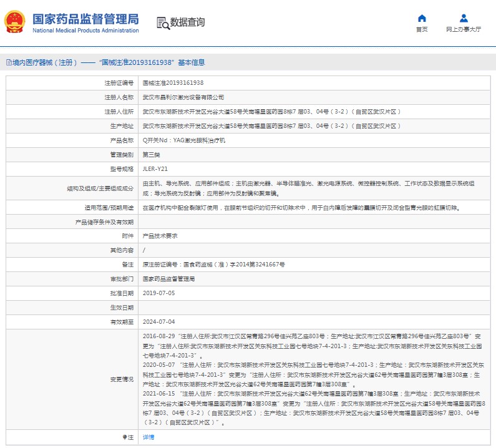
Task: Click the registrant name 武汉市晶利尔激光设备有限公司
Action: (183, 97)
